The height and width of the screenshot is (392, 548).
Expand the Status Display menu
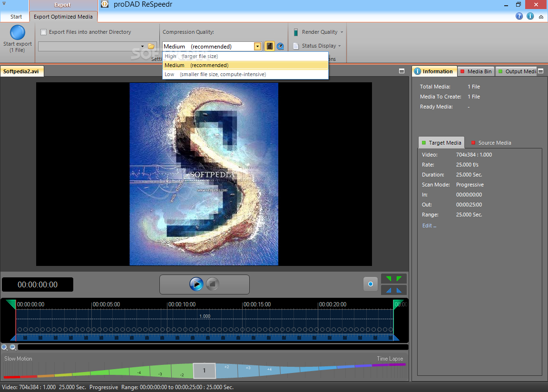click(x=339, y=46)
